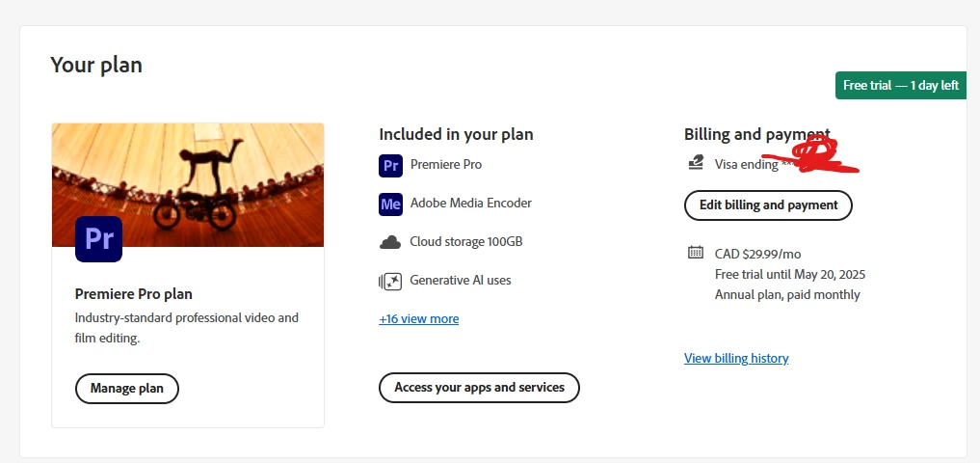Click the Adobe Media Encoder label
Screen dimensions: 980x463
point(471,203)
